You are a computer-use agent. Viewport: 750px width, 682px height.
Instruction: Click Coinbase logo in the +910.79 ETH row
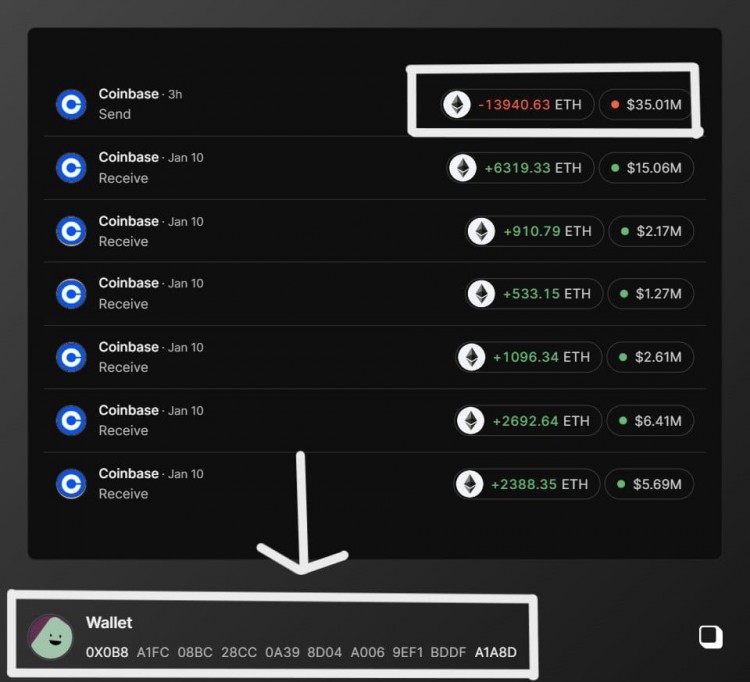click(x=71, y=231)
